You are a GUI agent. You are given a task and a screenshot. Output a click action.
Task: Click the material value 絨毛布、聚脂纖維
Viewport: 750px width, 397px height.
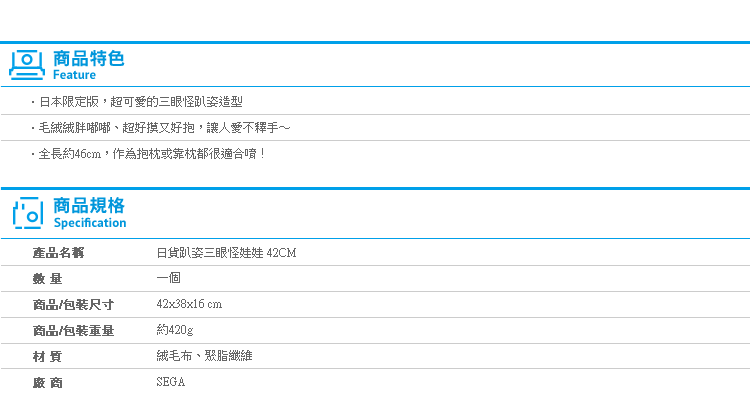[x=204, y=356]
